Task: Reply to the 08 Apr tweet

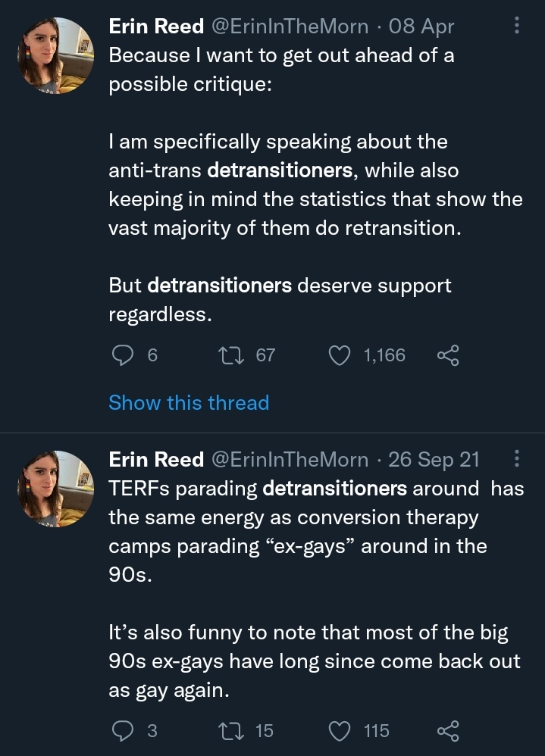Action: [x=122, y=355]
